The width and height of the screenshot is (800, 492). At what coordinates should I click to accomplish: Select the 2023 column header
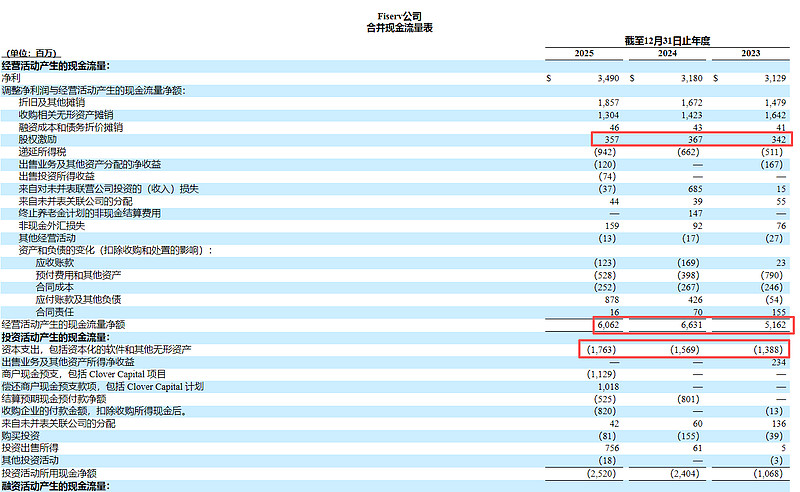[x=751, y=53]
